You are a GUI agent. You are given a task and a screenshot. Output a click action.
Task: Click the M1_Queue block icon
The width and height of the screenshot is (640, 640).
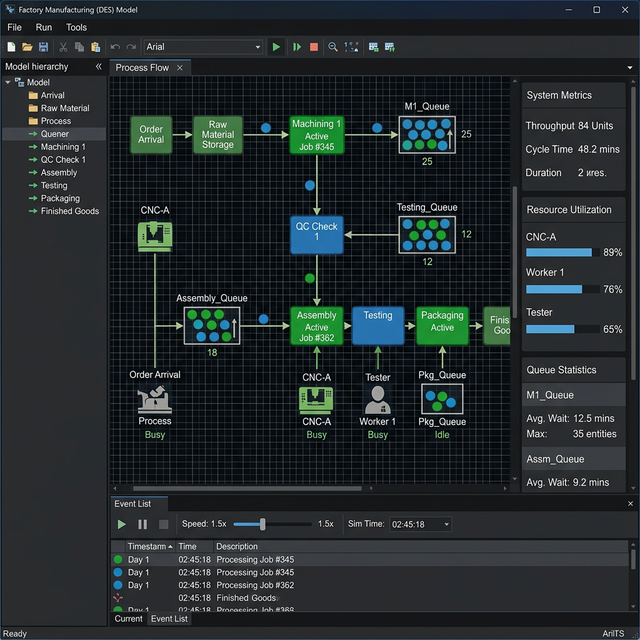coord(426,134)
